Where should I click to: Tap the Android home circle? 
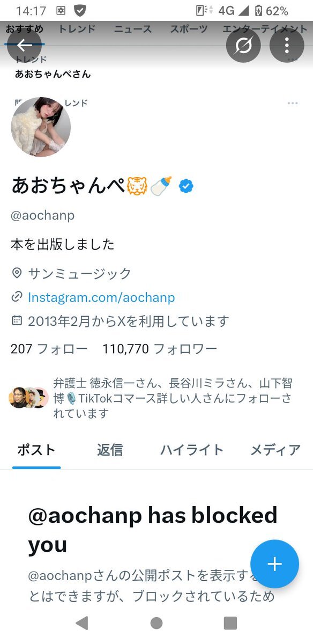coord(156,623)
